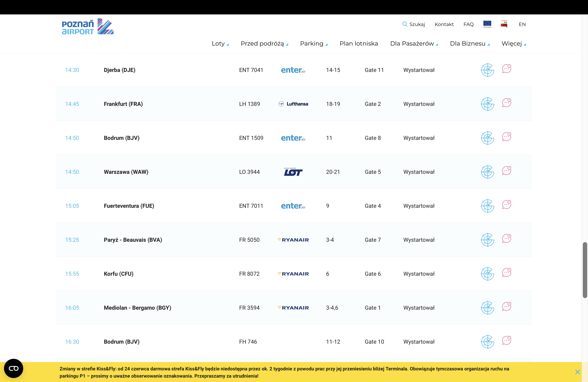Screen dimensions: 588x382
Task: Open the Kontakt link
Action: [444, 24]
